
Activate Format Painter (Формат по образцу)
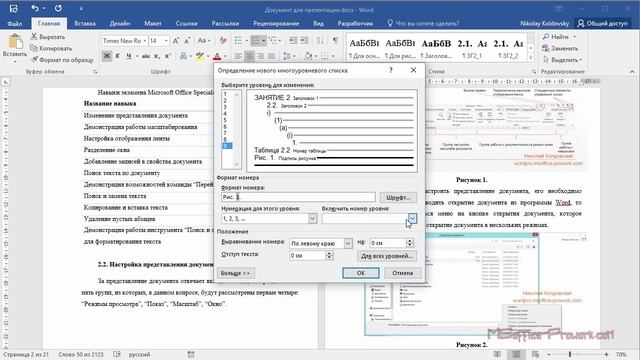tap(62, 60)
